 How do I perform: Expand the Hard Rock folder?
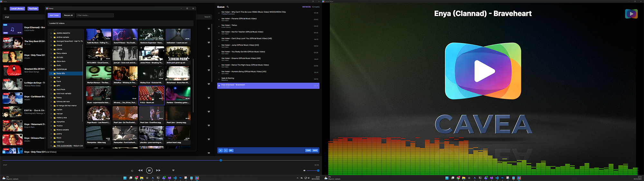[51, 89]
